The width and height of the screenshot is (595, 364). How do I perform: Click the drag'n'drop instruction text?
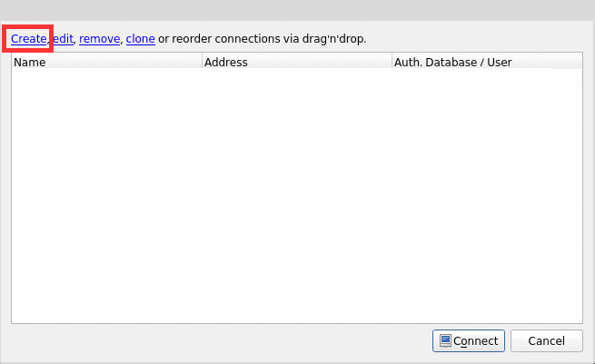[x=263, y=39]
